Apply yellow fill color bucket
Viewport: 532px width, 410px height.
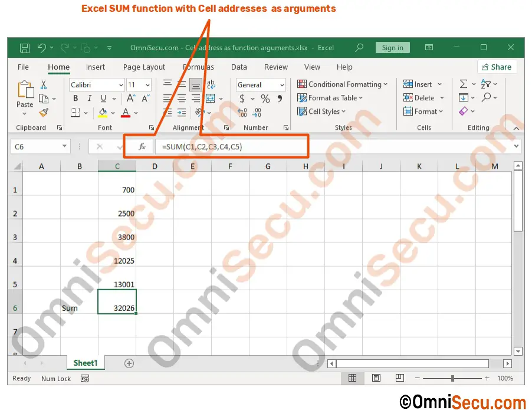[103, 112]
